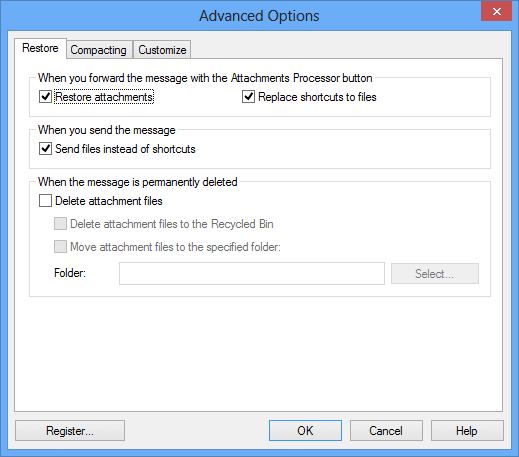Click the Folder path input field
The width and height of the screenshot is (519, 457).
(252, 273)
